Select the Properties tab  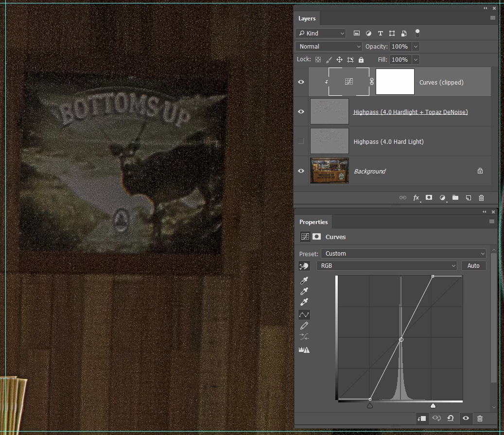tap(313, 222)
